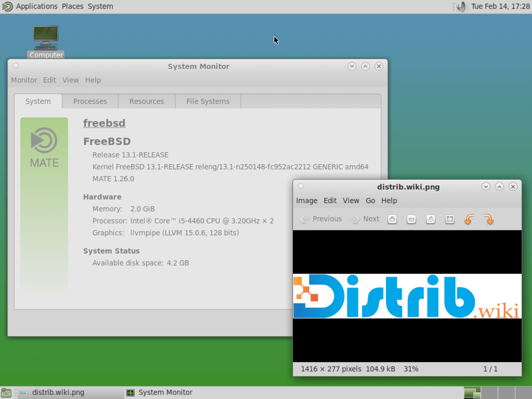Click the Graphics: llvmpipe line
The image size is (532, 399).
coord(166,233)
